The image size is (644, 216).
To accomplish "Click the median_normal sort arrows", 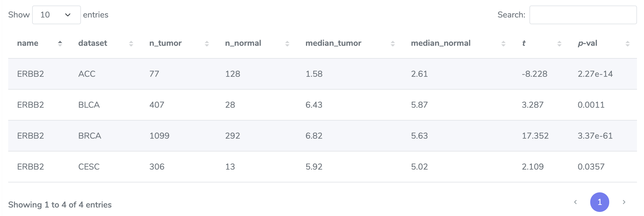I will (x=503, y=43).
